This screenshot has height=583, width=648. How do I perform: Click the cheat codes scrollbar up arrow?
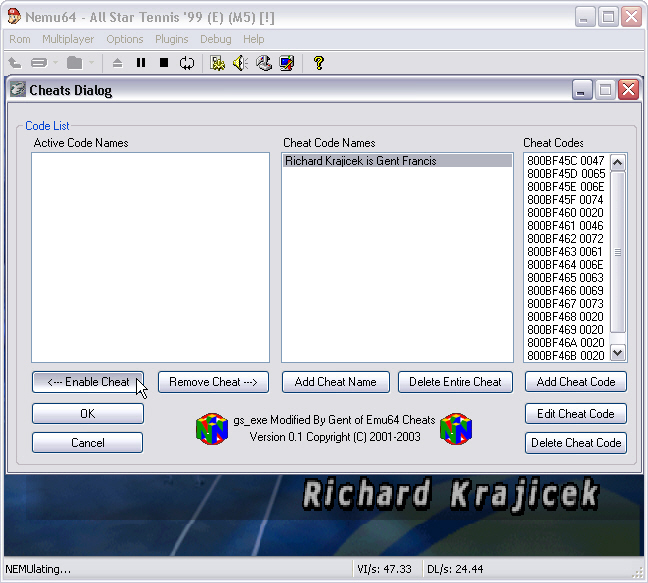[x=617, y=162]
